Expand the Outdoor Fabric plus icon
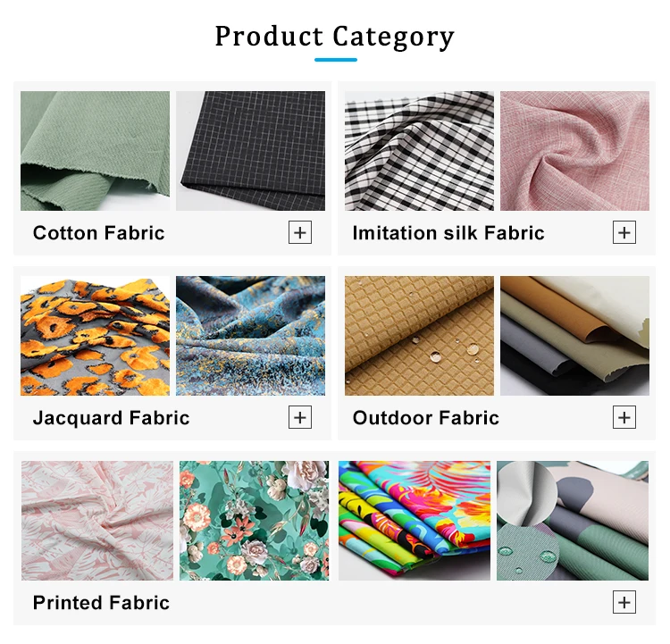The height and width of the screenshot is (644, 670). tap(624, 417)
